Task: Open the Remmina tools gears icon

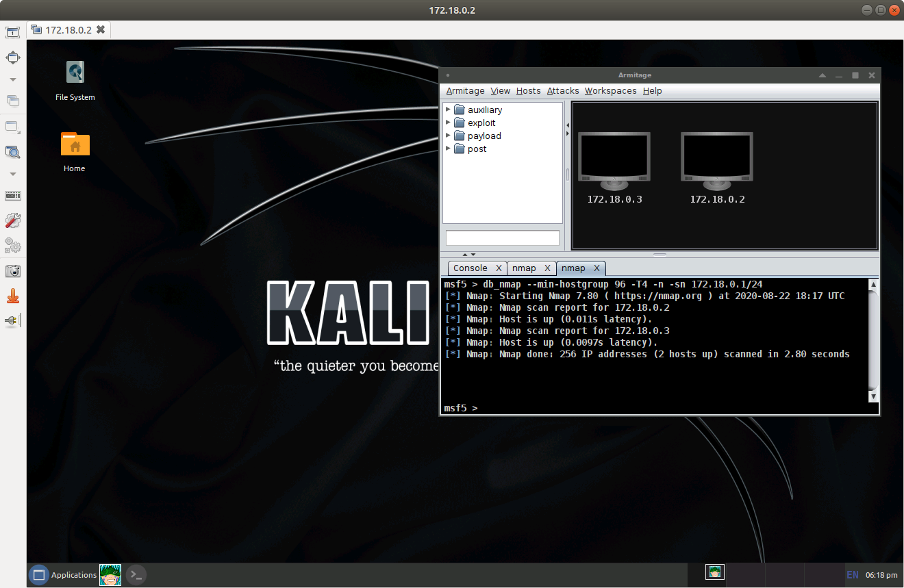Action: point(12,245)
